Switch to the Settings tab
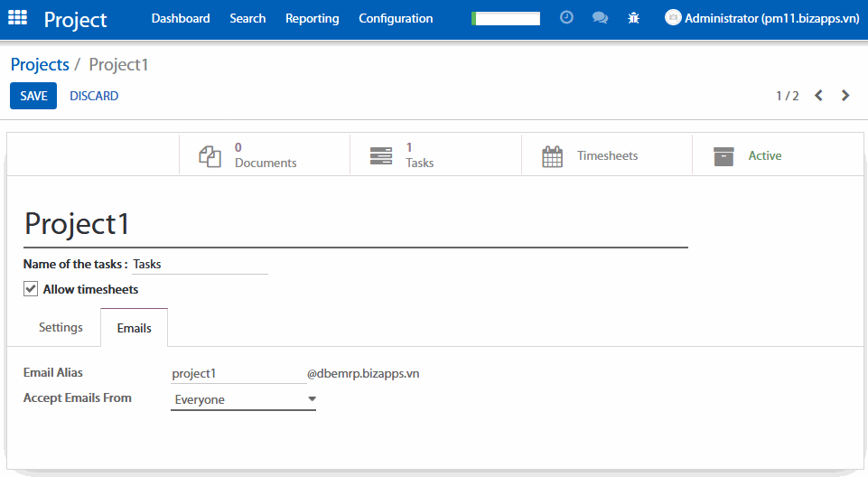 (x=61, y=327)
